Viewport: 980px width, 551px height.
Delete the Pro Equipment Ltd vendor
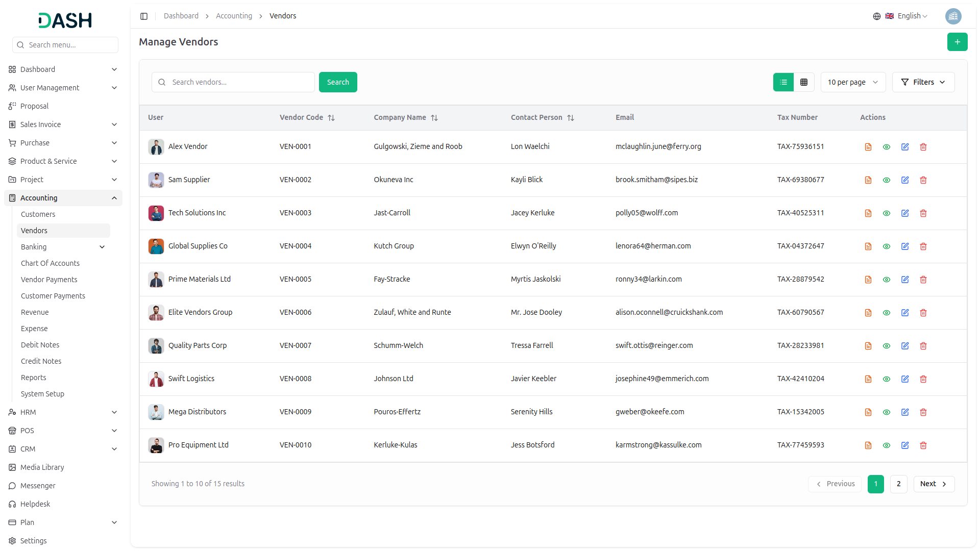pos(923,445)
